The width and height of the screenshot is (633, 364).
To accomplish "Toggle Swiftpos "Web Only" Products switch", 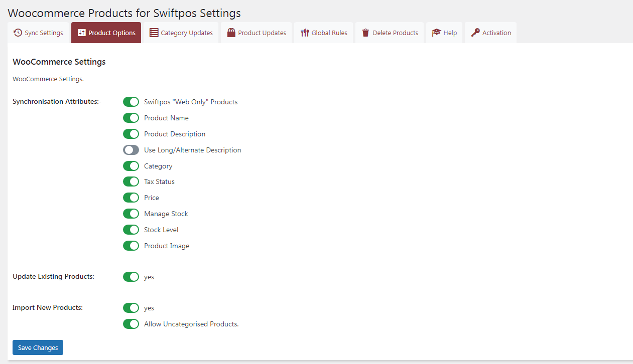I will [x=131, y=102].
